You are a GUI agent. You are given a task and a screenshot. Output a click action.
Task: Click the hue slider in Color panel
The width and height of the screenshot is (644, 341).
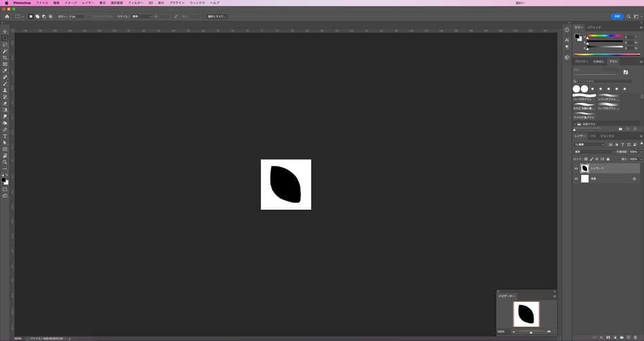pyautogui.click(x=605, y=37)
